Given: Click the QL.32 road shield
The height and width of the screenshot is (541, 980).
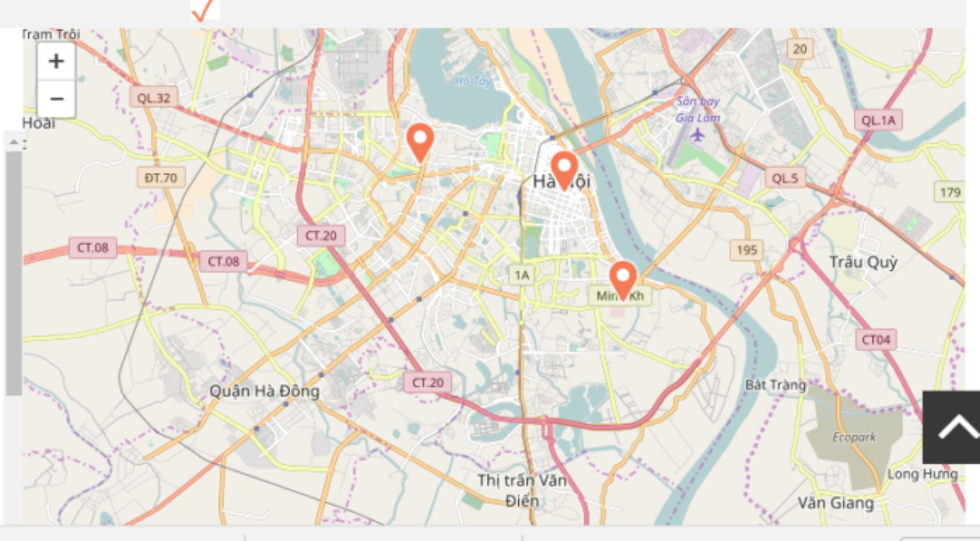Looking at the screenshot, I should coord(154,97).
